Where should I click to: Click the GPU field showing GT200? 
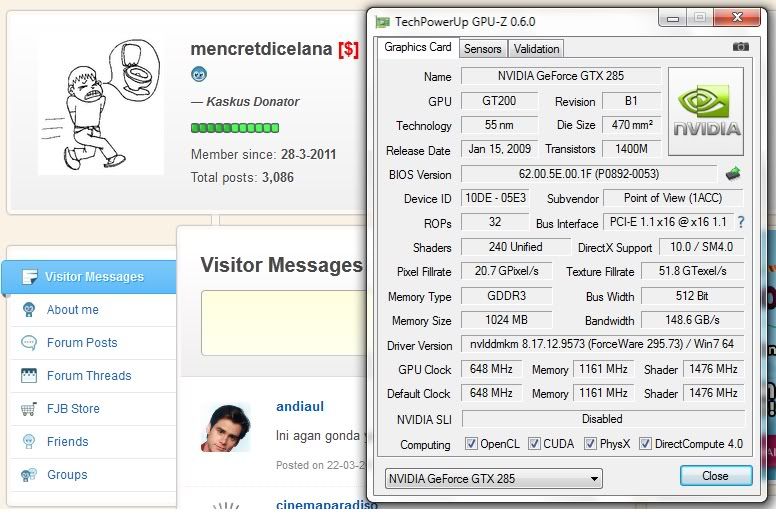[499, 101]
